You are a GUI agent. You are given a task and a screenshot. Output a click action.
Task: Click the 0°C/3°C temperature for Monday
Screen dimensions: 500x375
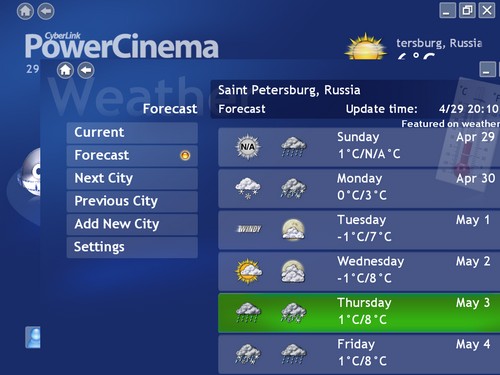pyautogui.click(x=362, y=195)
